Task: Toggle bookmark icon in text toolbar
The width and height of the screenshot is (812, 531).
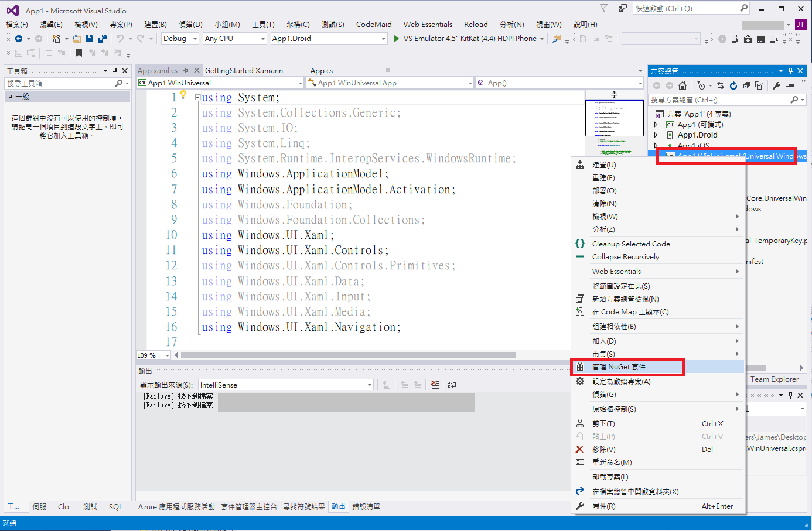Action: point(79,53)
